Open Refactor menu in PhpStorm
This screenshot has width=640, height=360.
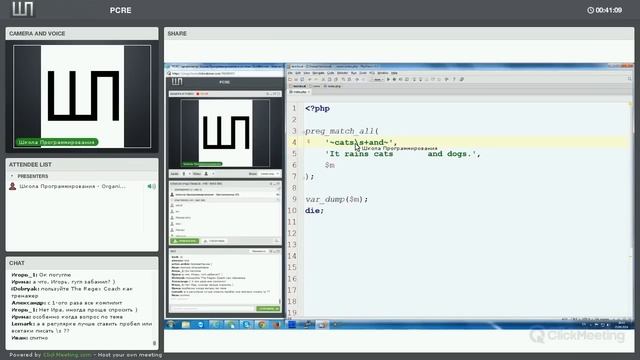[342, 73]
